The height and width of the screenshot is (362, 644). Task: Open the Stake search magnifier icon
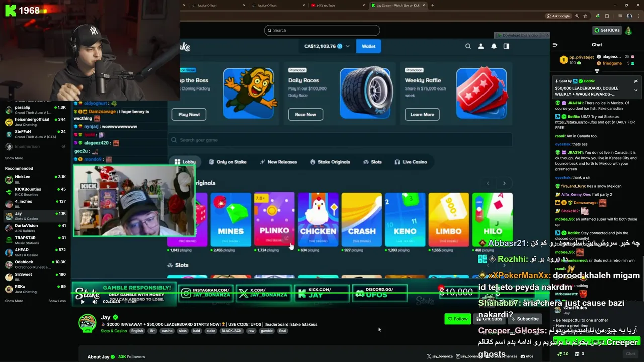(x=468, y=46)
